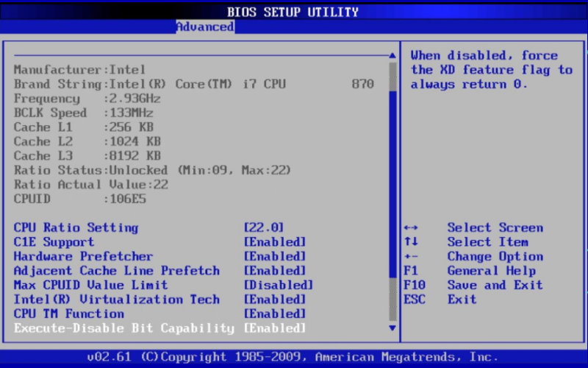Toggle CPU TM Function [Enabled] value
This screenshot has width=588, height=368.
(x=274, y=314)
